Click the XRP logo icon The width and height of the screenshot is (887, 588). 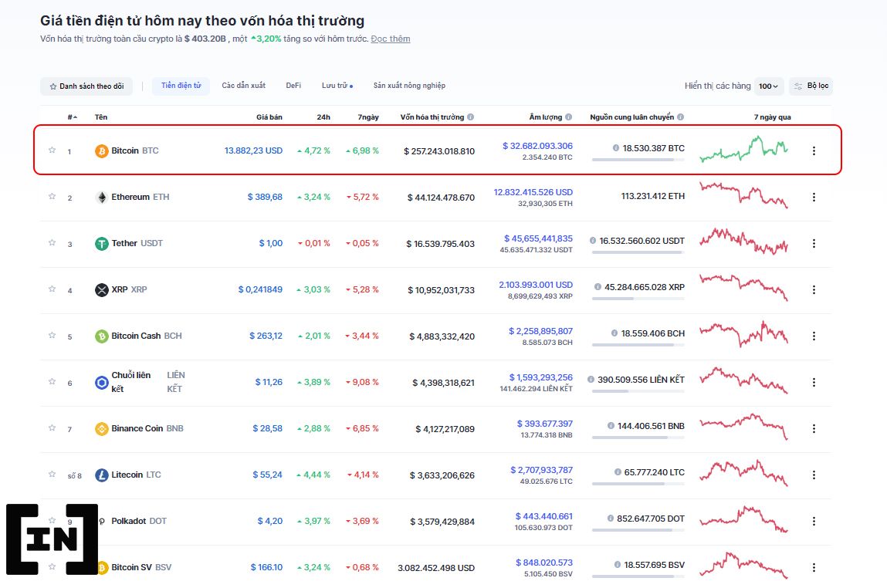(101, 290)
